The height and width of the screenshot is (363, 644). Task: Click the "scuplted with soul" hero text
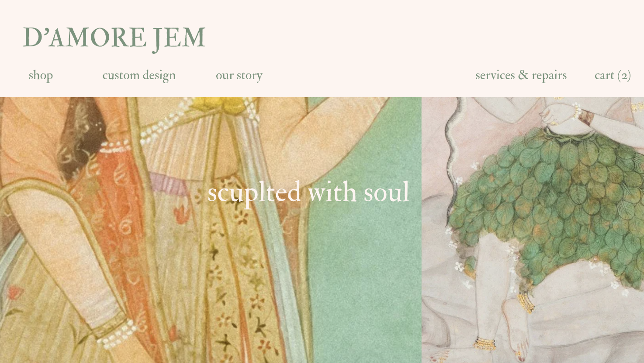coord(308,192)
